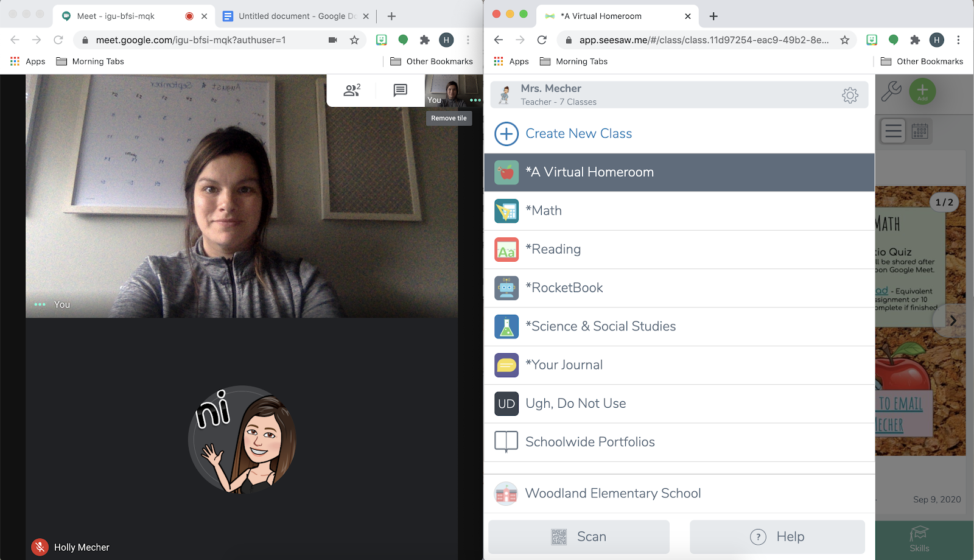Close the *A Virtual Homeroom browser tab
Screen dimensions: 974x560
(688, 16)
